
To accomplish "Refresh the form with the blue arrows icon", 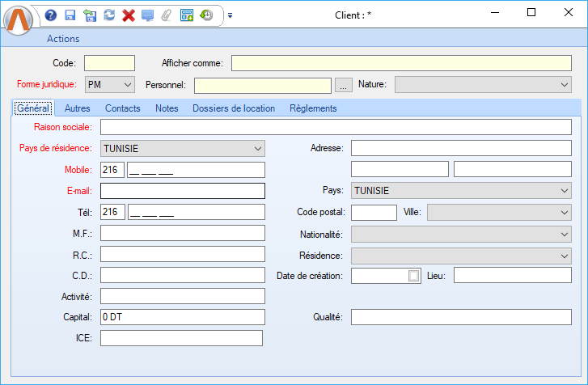I will (109, 15).
